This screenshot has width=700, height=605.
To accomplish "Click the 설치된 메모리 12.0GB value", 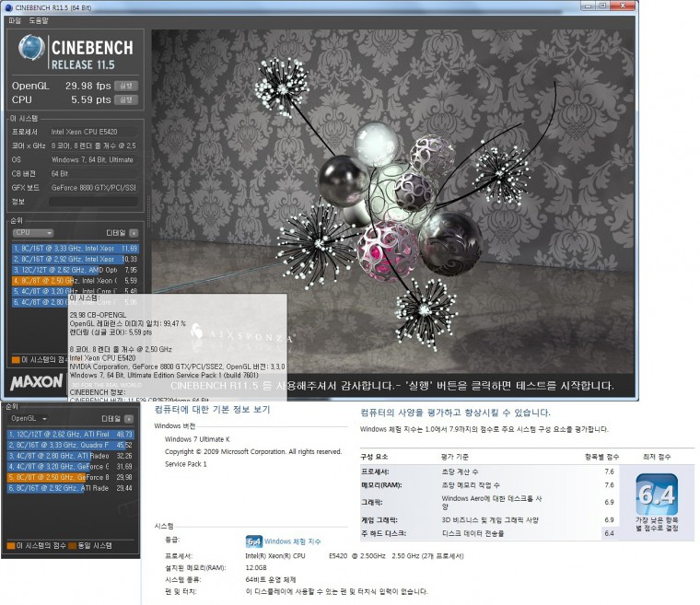I will coord(256,567).
